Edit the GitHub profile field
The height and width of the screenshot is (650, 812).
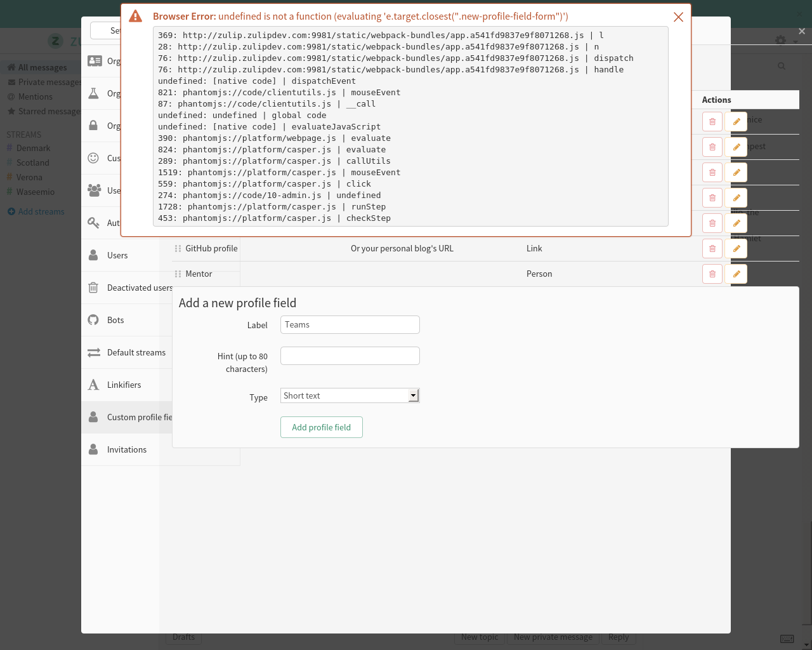(x=735, y=248)
